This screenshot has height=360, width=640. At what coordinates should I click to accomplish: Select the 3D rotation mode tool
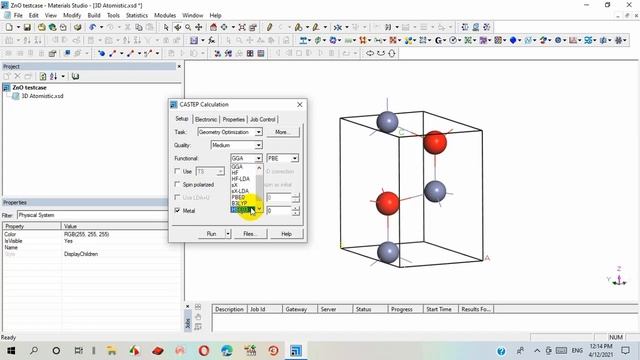coord(177,27)
